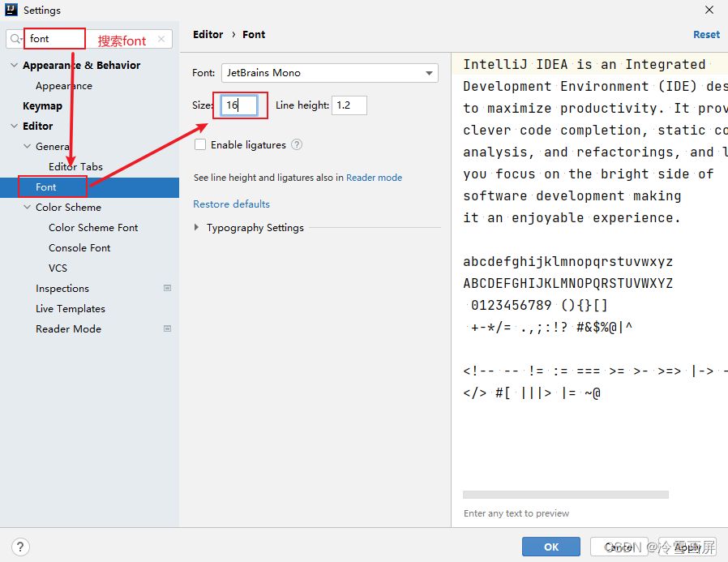Click the IntelliJ IDEA logo in title bar

tap(11, 10)
